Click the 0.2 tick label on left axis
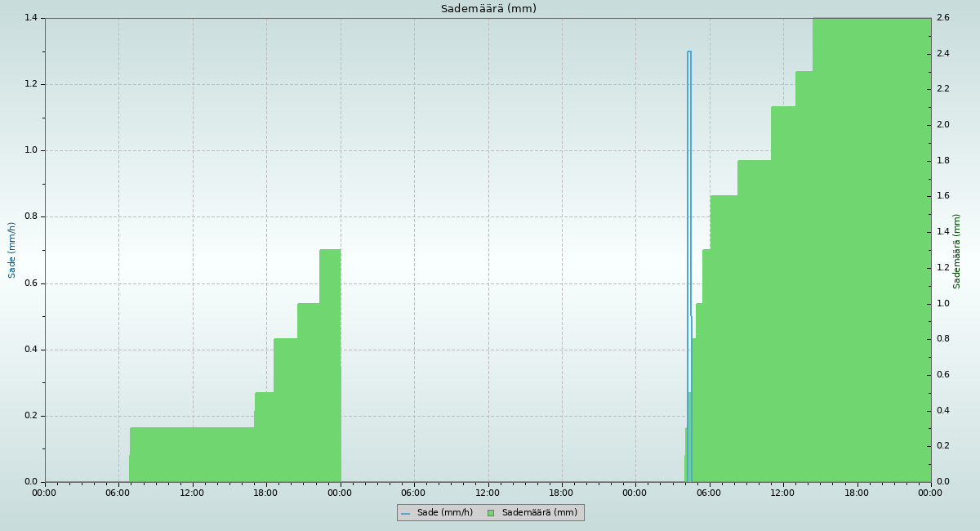The height and width of the screenshot is (531, 980). (x=30, y=416)
